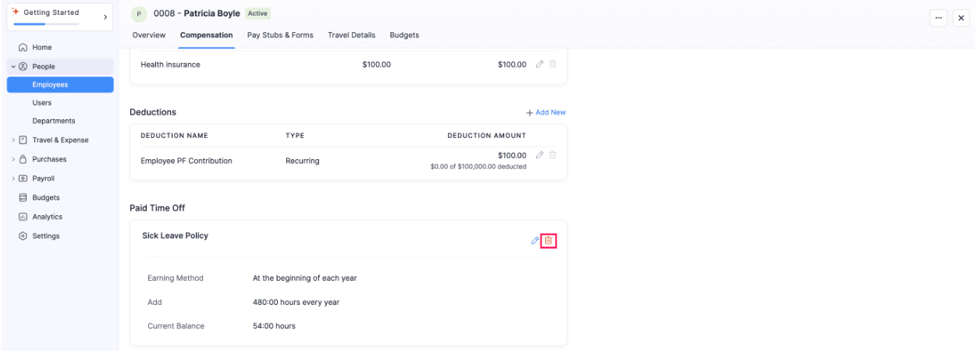This screenshot has height=351, width=980.
Task: Open Departments under People
Action: (54, 121)
